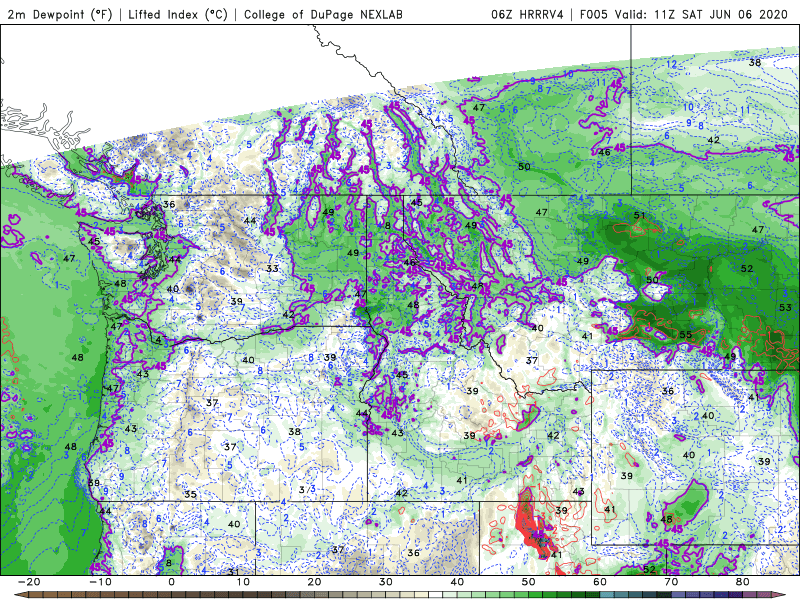Click the 30 colorbar tick label
The width and height of the screenshot is (800, 600).
(x=386, y=582)
